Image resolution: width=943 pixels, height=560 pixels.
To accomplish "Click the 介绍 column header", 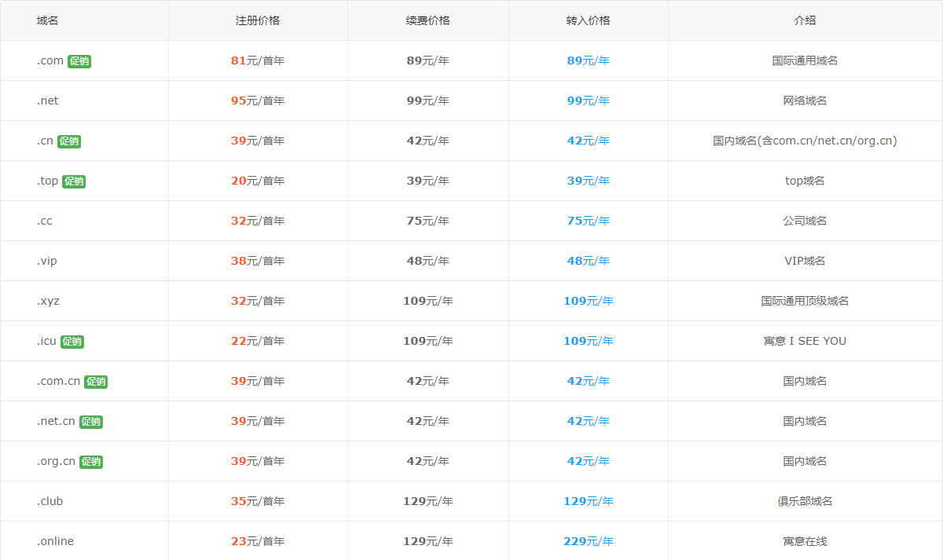I will click(805, 20).
